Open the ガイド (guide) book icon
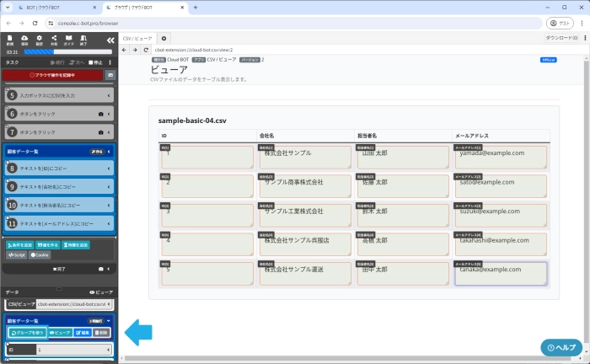This screenshot has height=364, width=590. click(68, 39)
